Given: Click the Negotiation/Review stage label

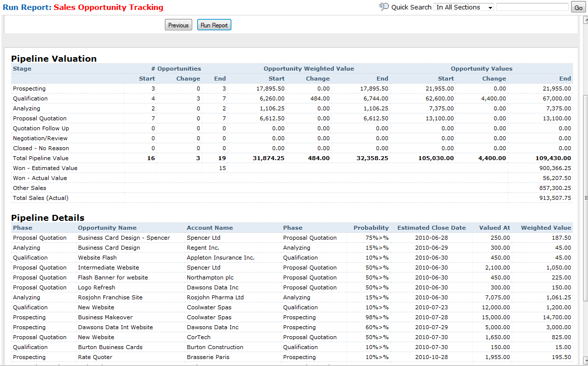Looking at the screenshot, I should coord(40,138).
